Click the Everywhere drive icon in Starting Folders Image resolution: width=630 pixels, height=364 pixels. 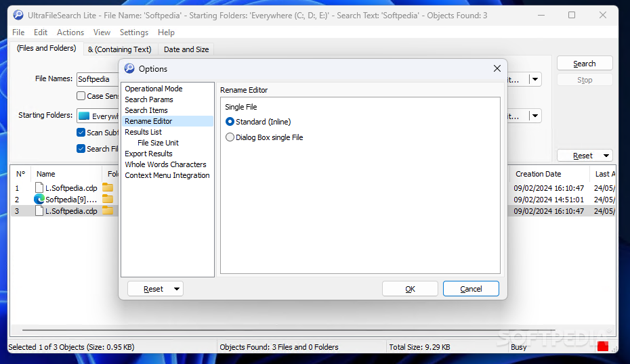pos(84,116)
